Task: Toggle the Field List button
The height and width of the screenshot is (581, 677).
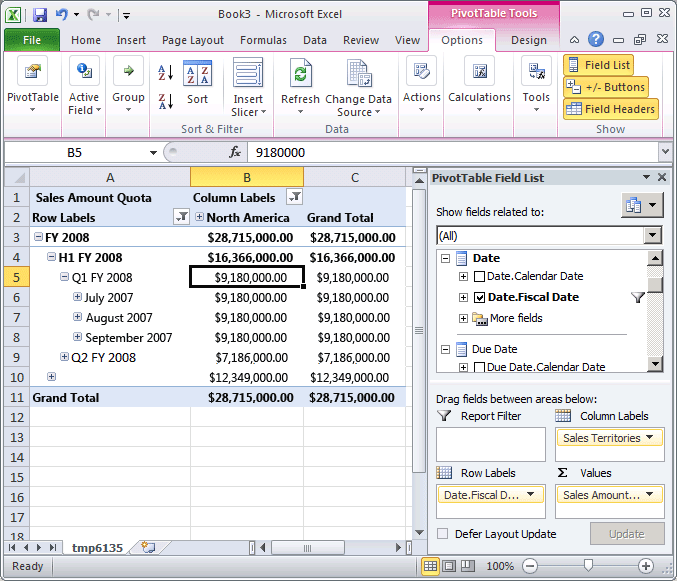Action: (599, 65)
